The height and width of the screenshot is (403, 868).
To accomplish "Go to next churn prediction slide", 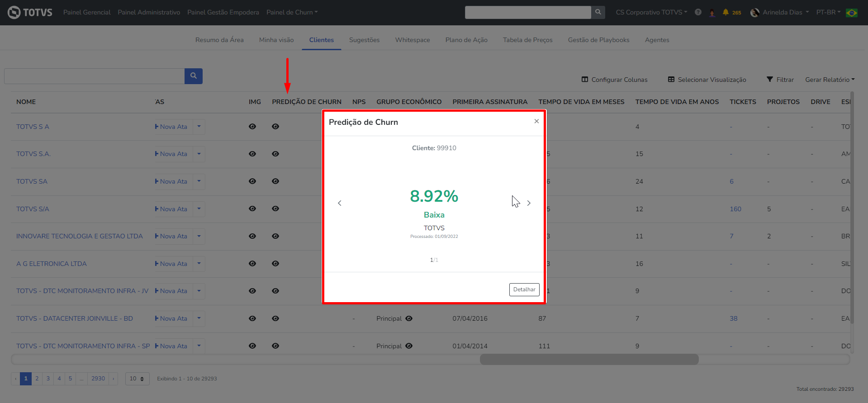I will coord(529,203).
